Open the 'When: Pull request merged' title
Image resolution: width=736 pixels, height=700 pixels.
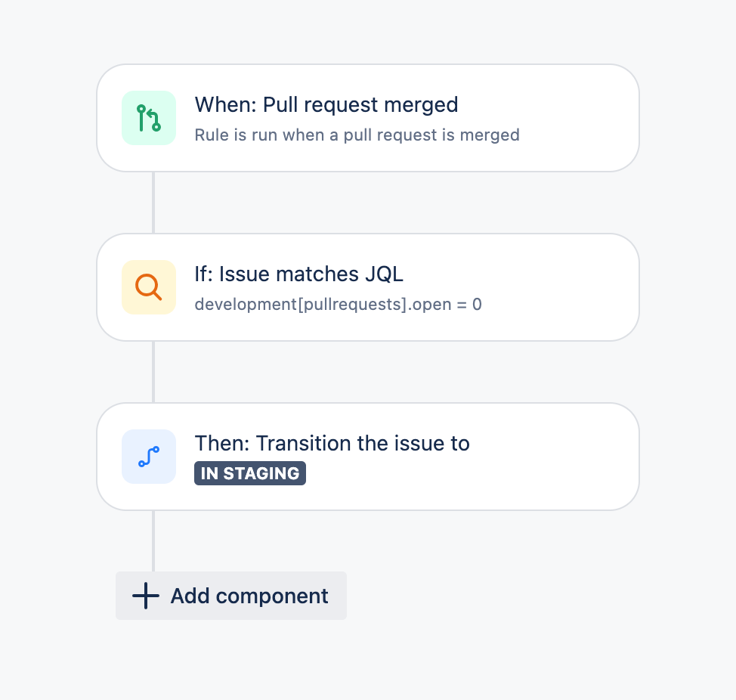coord(326,104)
